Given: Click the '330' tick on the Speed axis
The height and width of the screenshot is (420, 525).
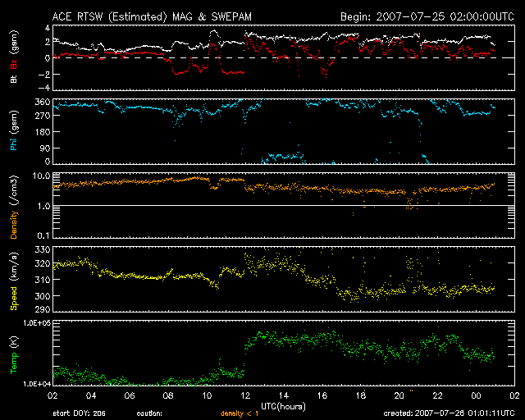Looking at the screenshot, I should coord(43,249).
